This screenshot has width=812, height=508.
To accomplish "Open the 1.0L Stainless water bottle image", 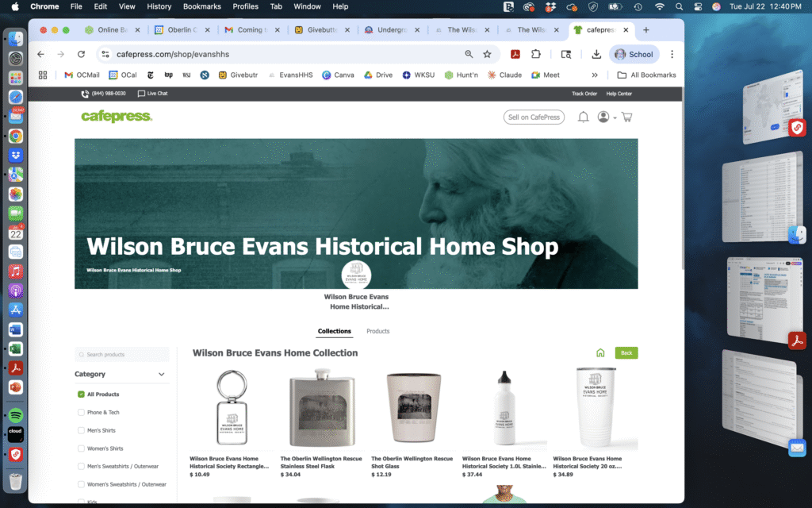I will 504,409.
